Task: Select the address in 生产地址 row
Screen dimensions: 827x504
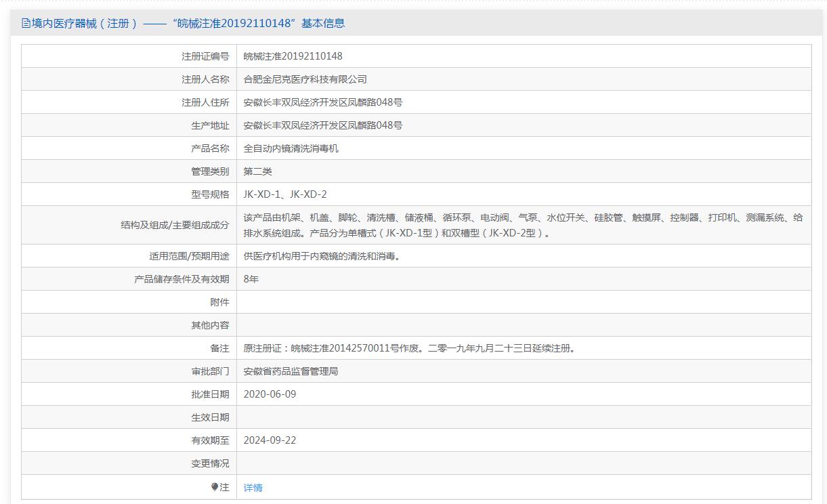Action: click(x=323, y=125)
